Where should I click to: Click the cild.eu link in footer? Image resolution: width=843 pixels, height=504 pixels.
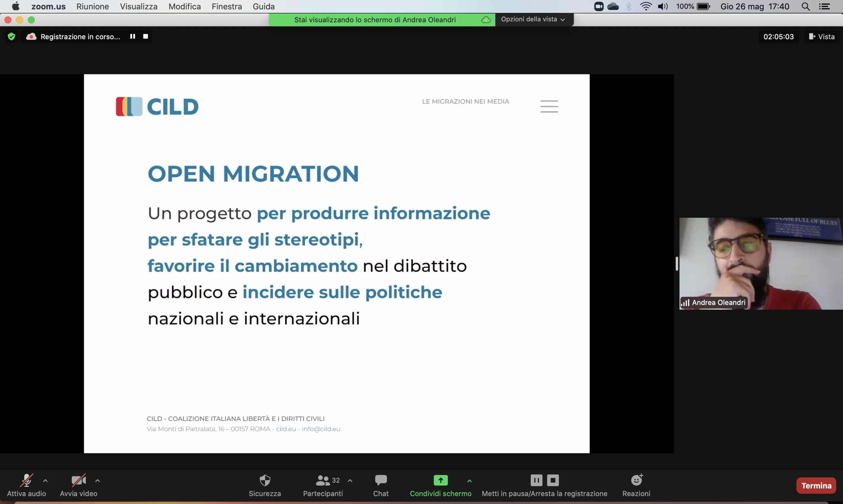[x=286, y=429]
